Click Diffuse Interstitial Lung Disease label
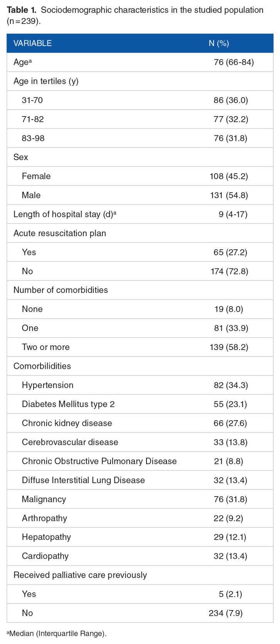 click(83, 480)
